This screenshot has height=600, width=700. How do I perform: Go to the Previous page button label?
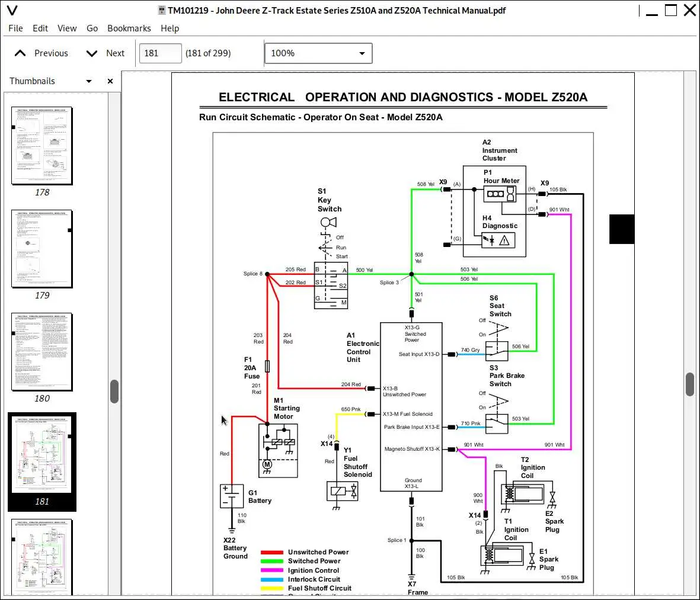[x=51, y=53]
